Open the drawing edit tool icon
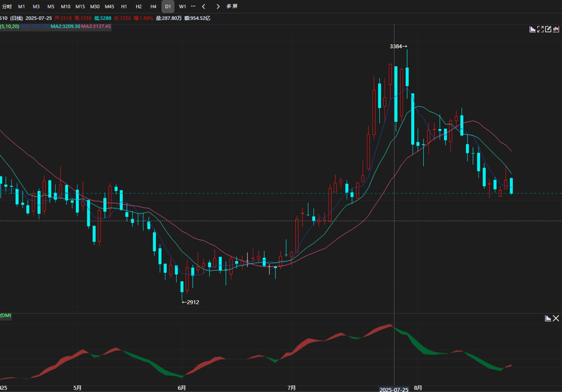562x392 pixels. coord(548,29)
